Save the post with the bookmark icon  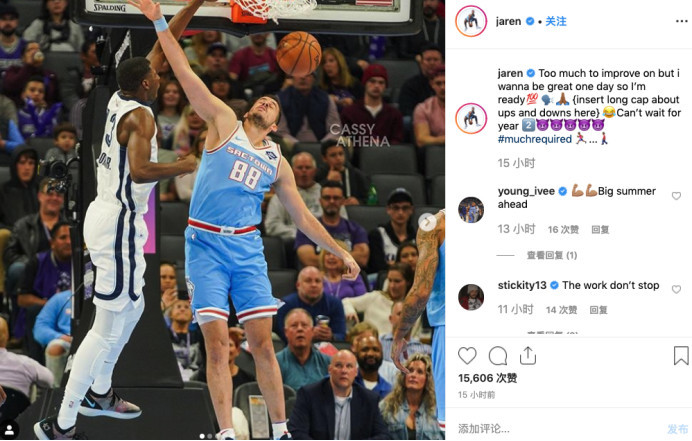click(681, 356)
